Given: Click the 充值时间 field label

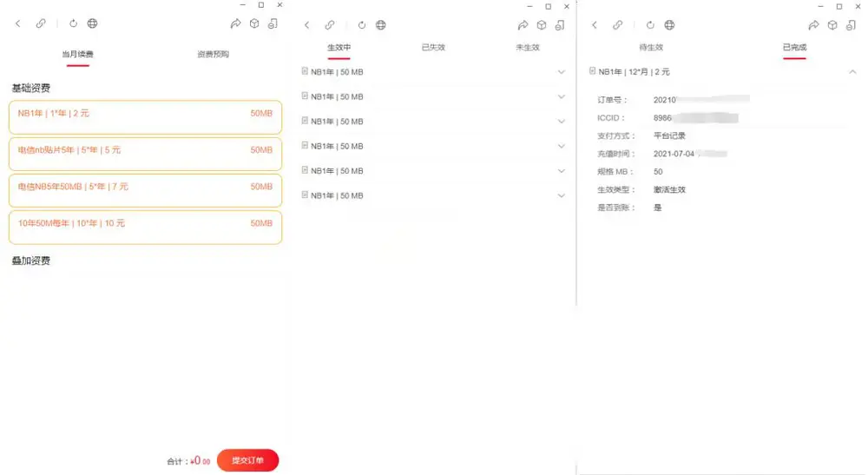Looking at the screenshot, I should pos(616,154).
